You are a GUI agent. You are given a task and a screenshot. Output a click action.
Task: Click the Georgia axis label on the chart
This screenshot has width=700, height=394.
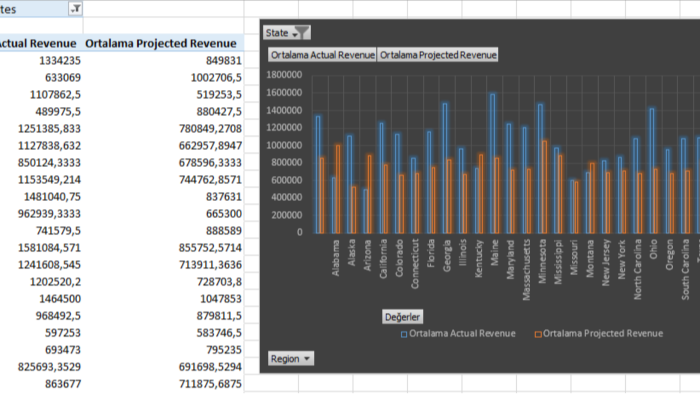pyautogui.click(x=446, y=256)
